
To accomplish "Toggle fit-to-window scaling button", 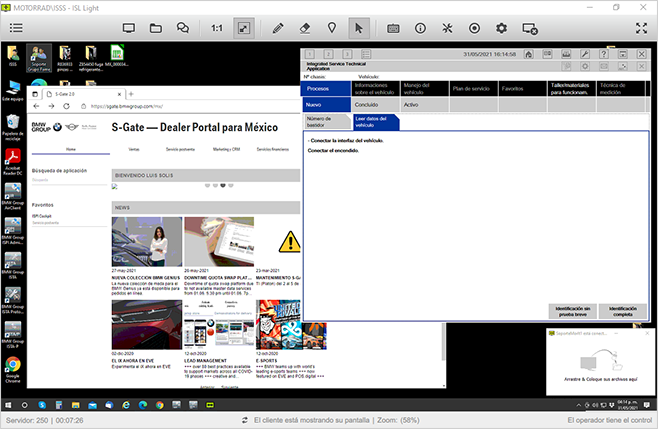I will click(244, 28).
